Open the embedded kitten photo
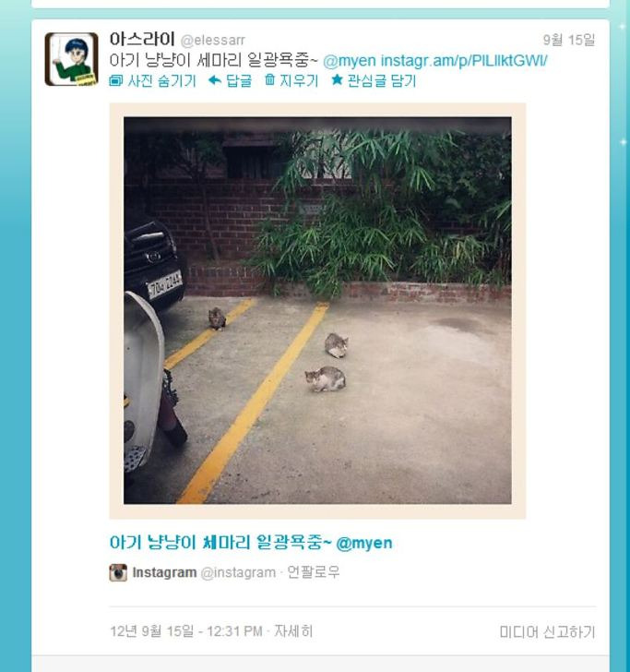 (317, 311)
